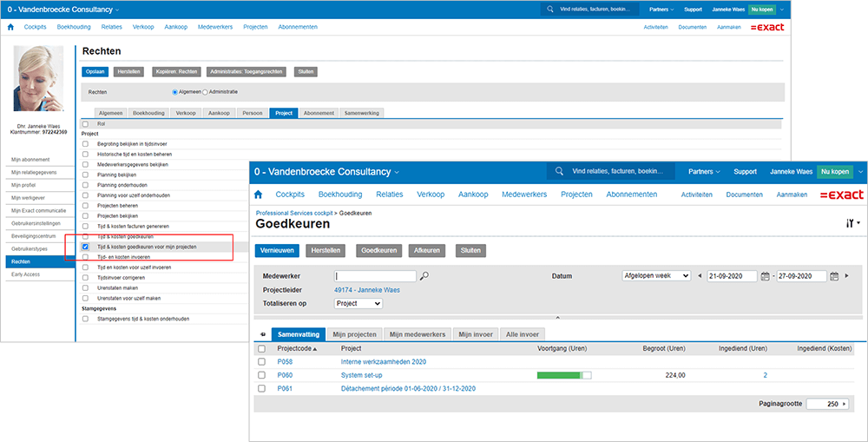Viewport: 868px width, 442px height.
Task: Switch to the Mijn medewerkers tab
Action: [x=418, y=334]
